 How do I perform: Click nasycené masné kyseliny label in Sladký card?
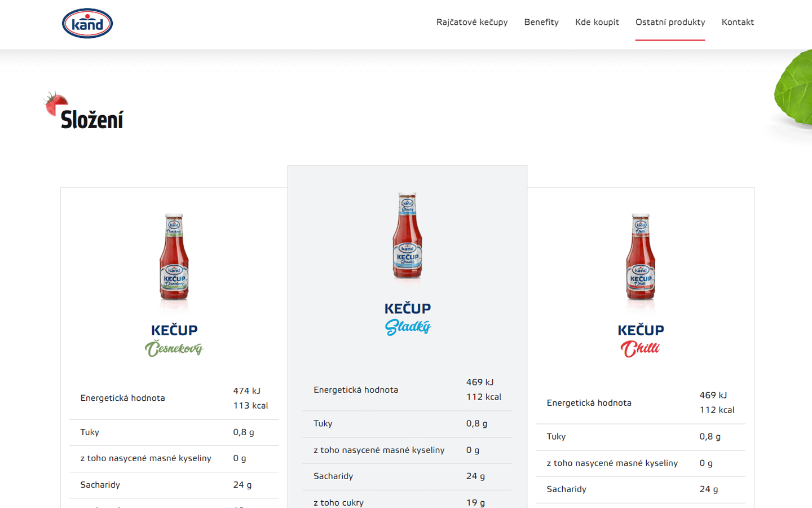[x=379, y=450]
